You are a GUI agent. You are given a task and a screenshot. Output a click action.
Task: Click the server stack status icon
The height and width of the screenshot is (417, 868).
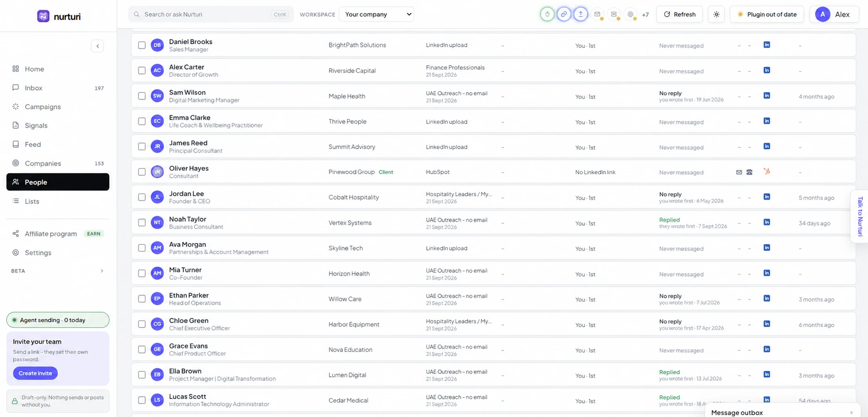tap(614, 14)
